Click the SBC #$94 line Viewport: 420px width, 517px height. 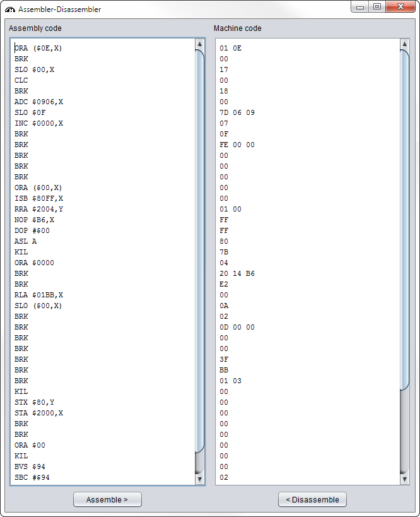32,477
